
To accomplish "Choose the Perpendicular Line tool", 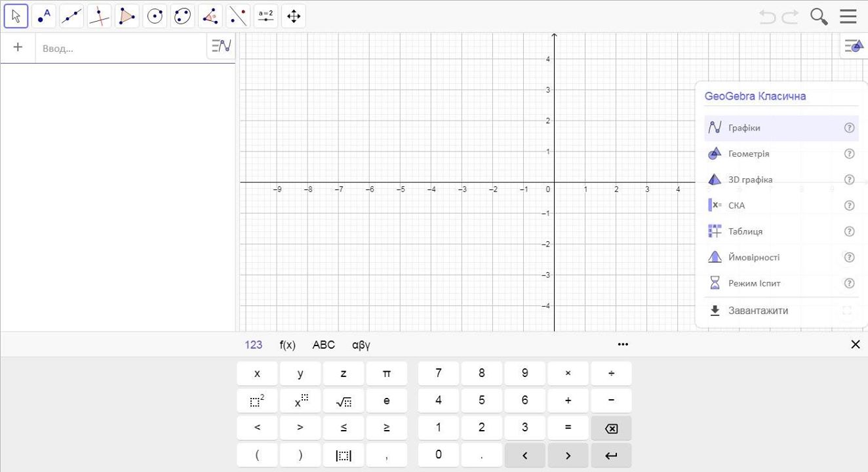I will tap(99, 16).
